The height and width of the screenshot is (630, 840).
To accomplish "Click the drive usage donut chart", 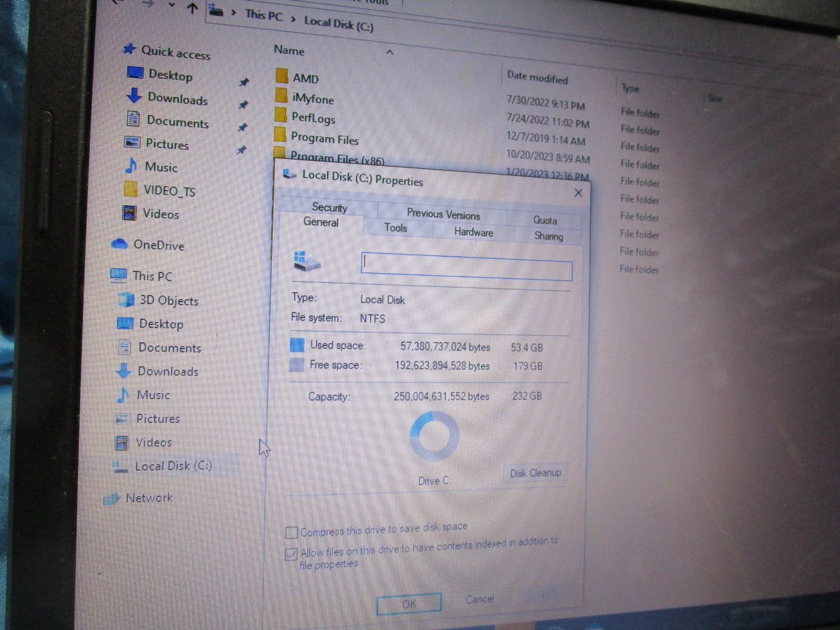I will click(434, 437).
